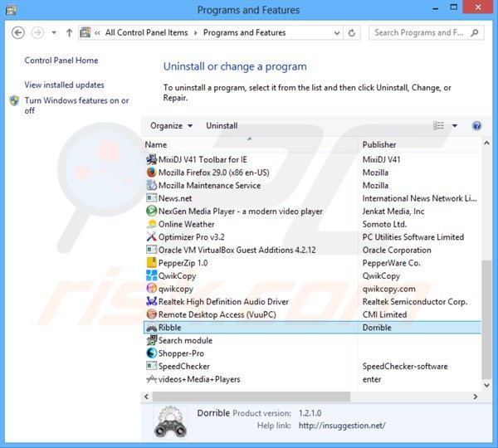Click the Uninstall toolbar button

tap(222, 126)
